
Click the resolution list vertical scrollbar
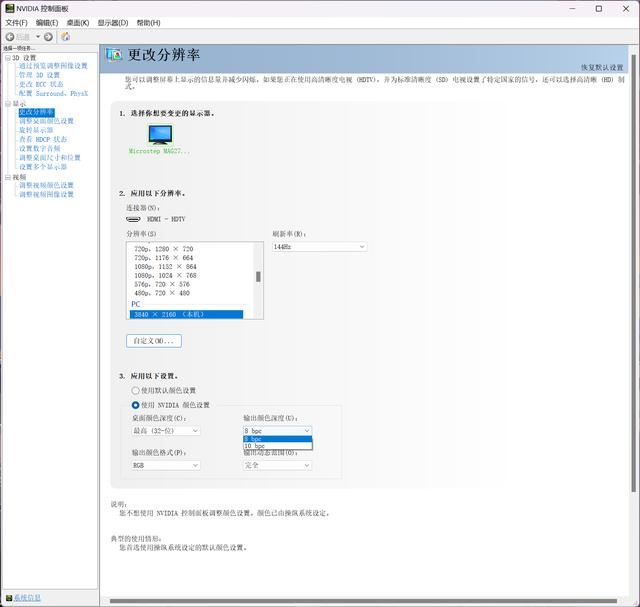pos(259,277)
